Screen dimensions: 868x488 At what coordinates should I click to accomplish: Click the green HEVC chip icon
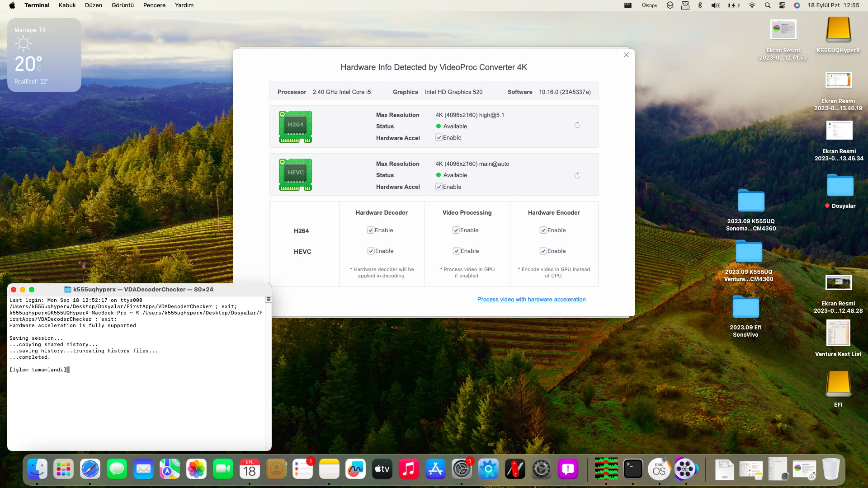[295, 175]
